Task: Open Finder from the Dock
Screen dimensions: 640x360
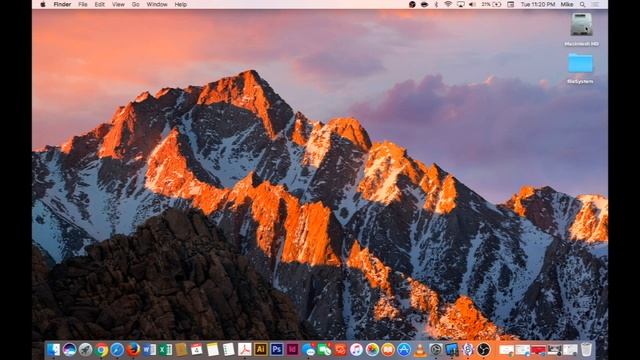Action: click(53, 350)
